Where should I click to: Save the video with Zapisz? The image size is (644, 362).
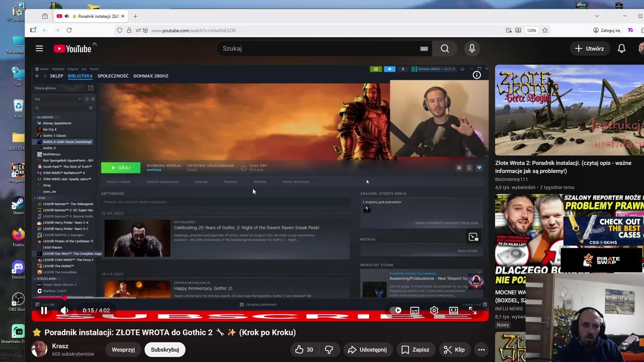pyautogui.click(x=416, y=349)
